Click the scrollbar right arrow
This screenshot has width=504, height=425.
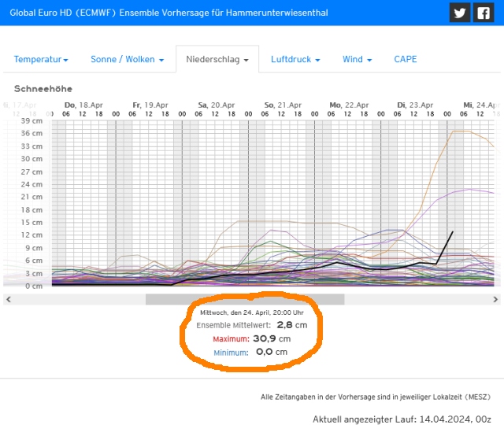pos(496,299)
